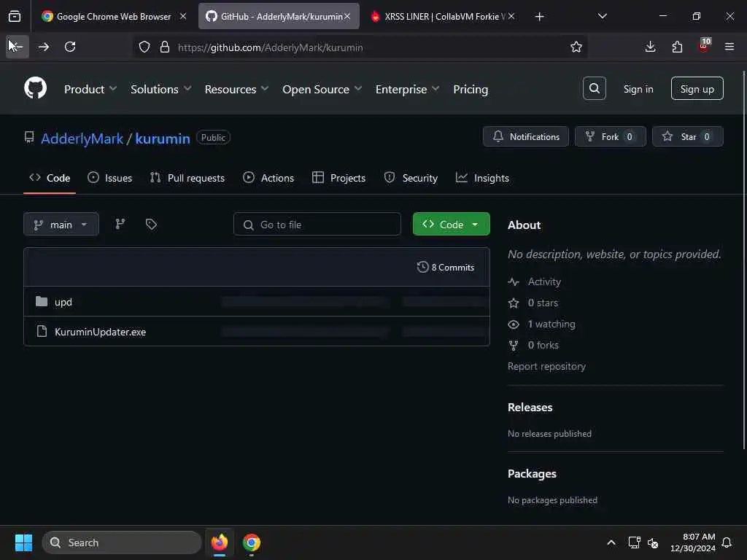Open the tracking protection shield icon
Screen dimensions: 747x560
pyautogui.click(x=144, y=47)
